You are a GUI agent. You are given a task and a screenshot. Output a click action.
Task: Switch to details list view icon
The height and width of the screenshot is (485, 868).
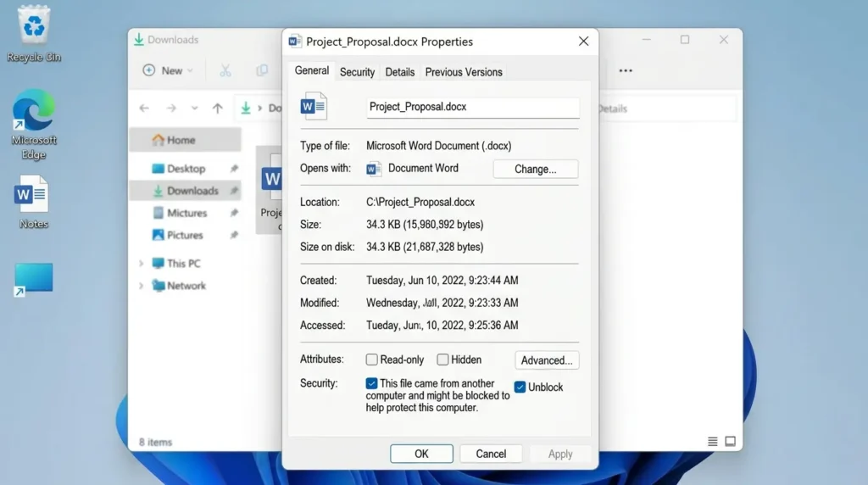[712, 441]
